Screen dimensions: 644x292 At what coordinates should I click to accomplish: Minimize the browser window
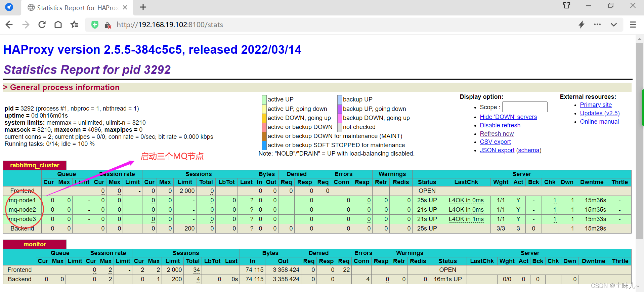589,6
